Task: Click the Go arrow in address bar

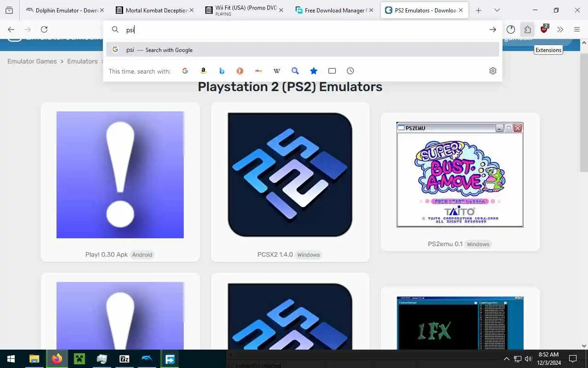Action: pyautogui.click(x=492, y=29)
